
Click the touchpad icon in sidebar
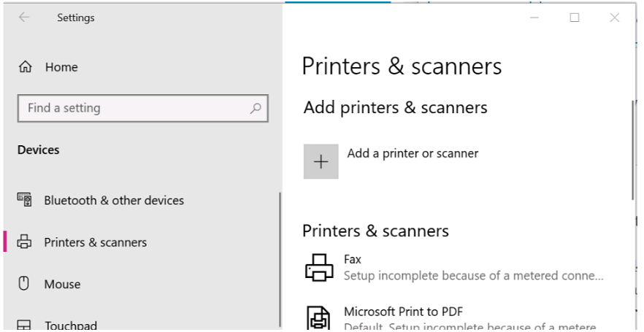click(x=24, y=325)
